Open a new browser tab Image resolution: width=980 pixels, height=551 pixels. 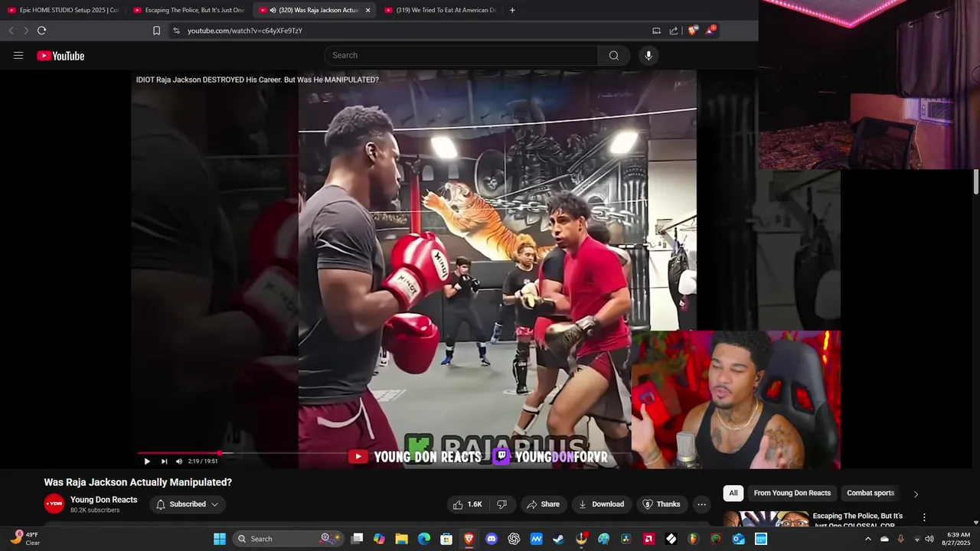512,10
